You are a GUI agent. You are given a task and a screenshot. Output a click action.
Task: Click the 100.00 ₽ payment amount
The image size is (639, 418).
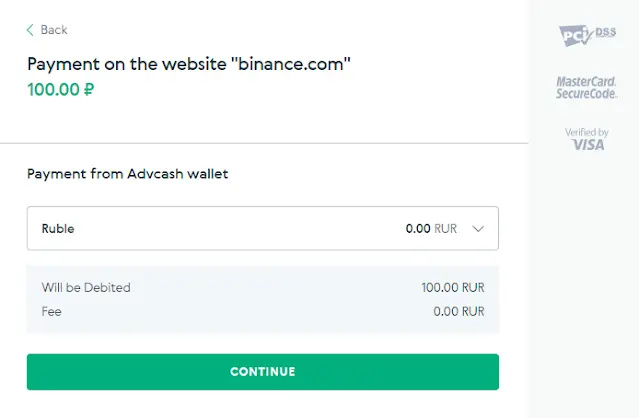[61, 90]
